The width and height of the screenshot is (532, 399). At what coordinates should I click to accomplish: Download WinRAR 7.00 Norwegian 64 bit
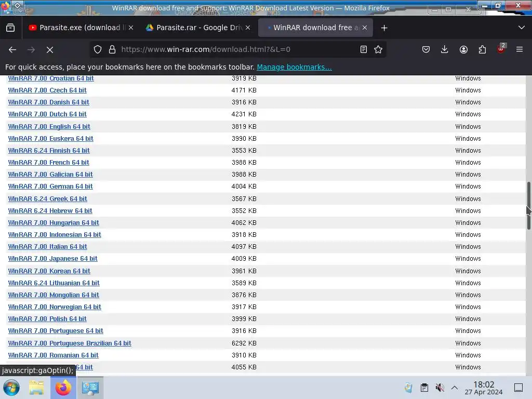(x=55, y=307)
